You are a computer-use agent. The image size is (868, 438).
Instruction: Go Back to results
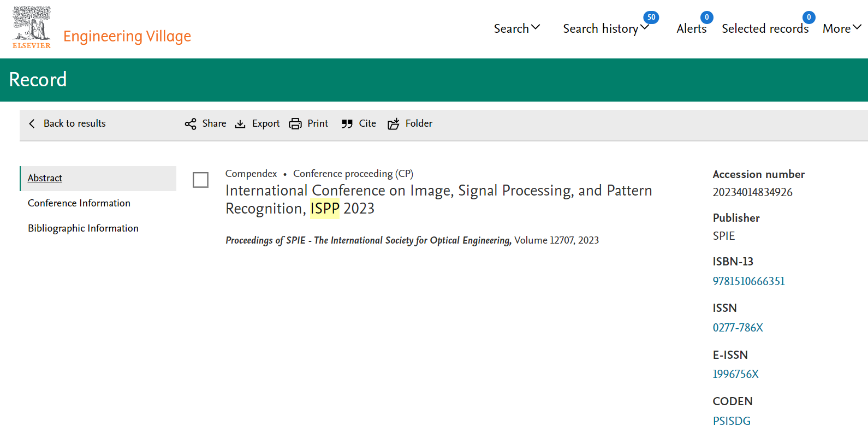pos(74,123)
